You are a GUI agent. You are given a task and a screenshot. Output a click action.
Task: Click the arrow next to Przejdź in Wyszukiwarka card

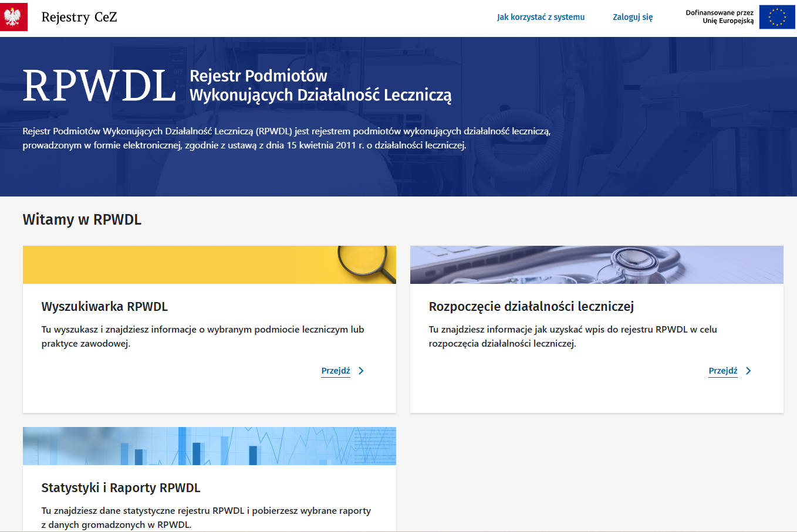pyautogui.click(x=361, y=371)
